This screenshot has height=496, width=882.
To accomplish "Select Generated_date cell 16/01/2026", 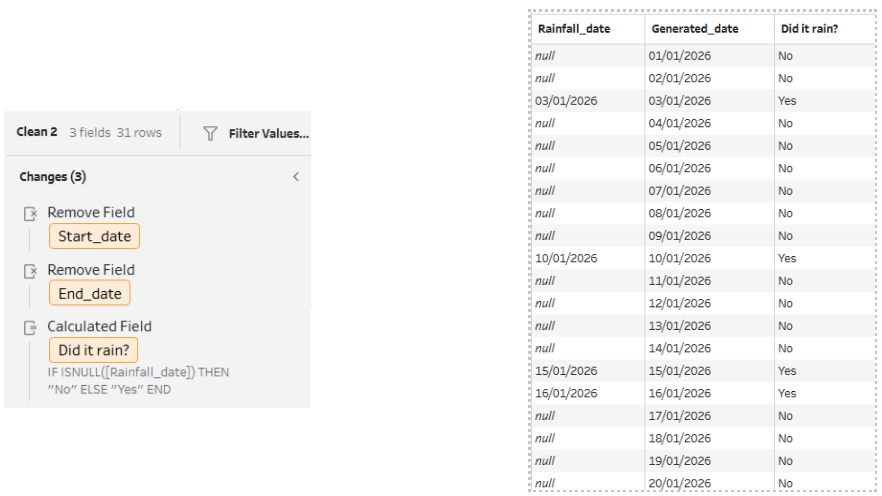I will pyautogui.click(x=681, y=393).
